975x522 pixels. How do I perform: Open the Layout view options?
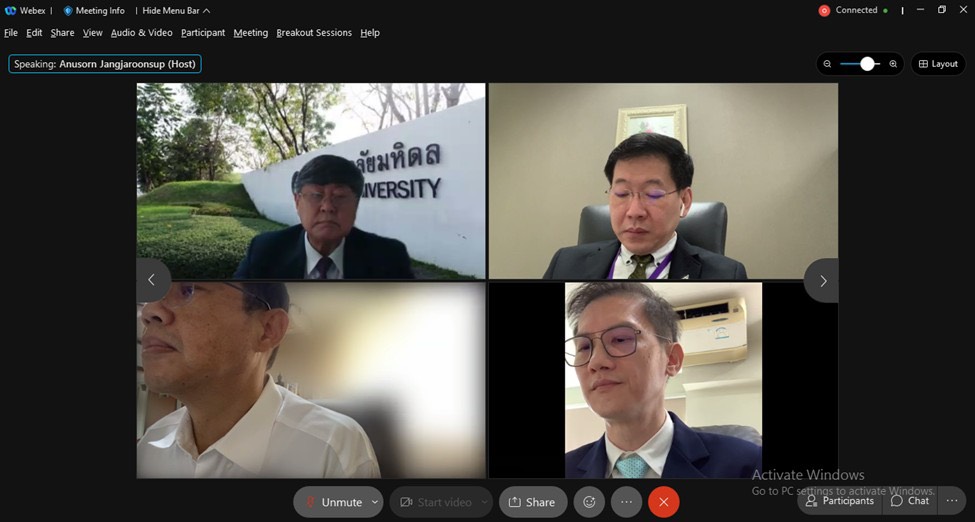(x=937, y=64)
